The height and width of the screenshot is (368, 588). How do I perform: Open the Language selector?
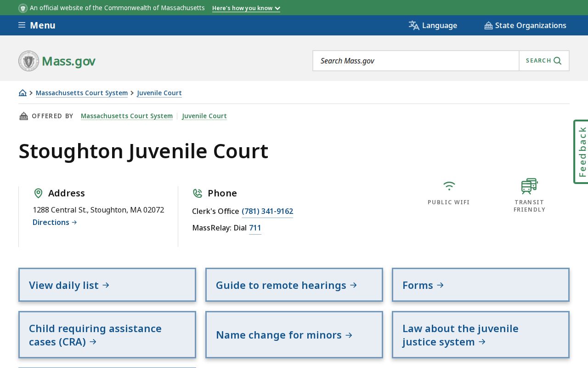[433, 25]
